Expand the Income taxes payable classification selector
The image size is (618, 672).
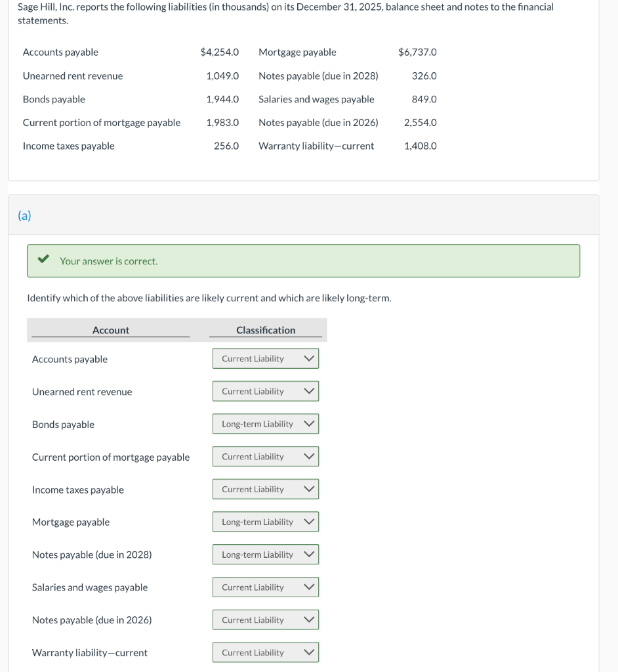coord(265,489)
